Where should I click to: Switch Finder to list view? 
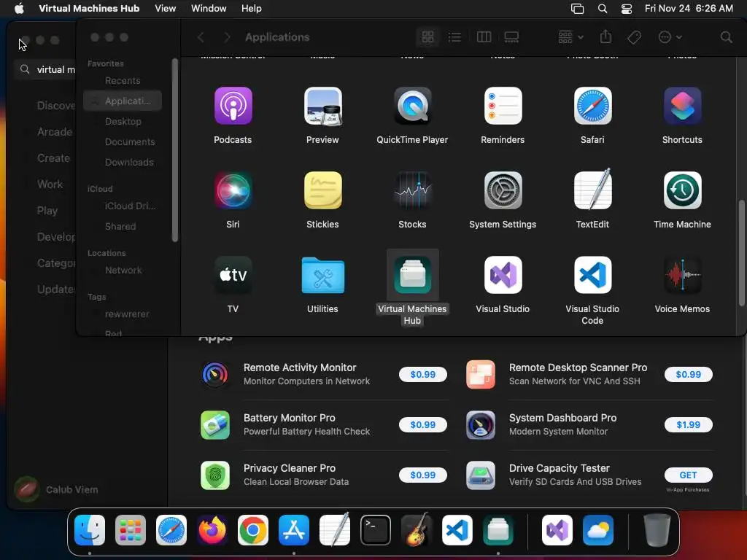point(454,37)
